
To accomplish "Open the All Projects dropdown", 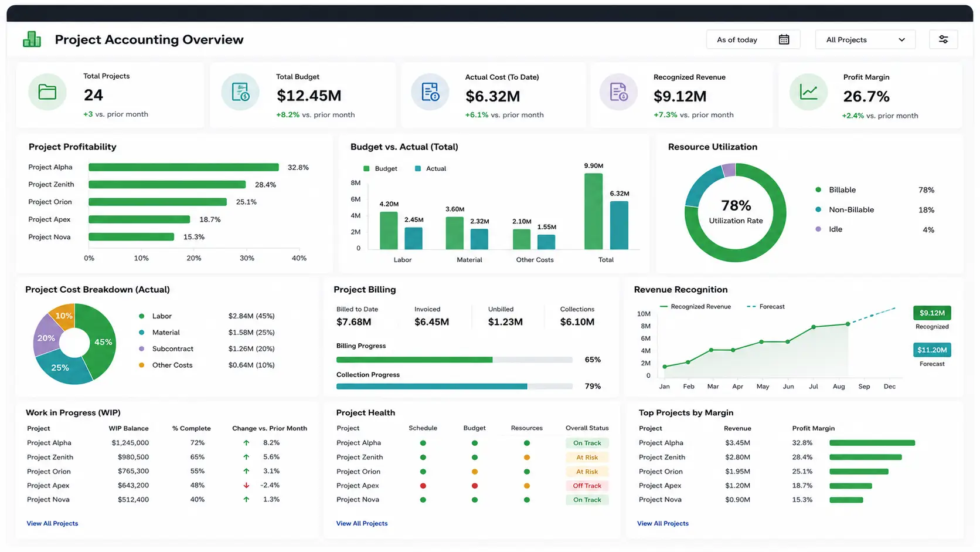I will tap(865, 39).
